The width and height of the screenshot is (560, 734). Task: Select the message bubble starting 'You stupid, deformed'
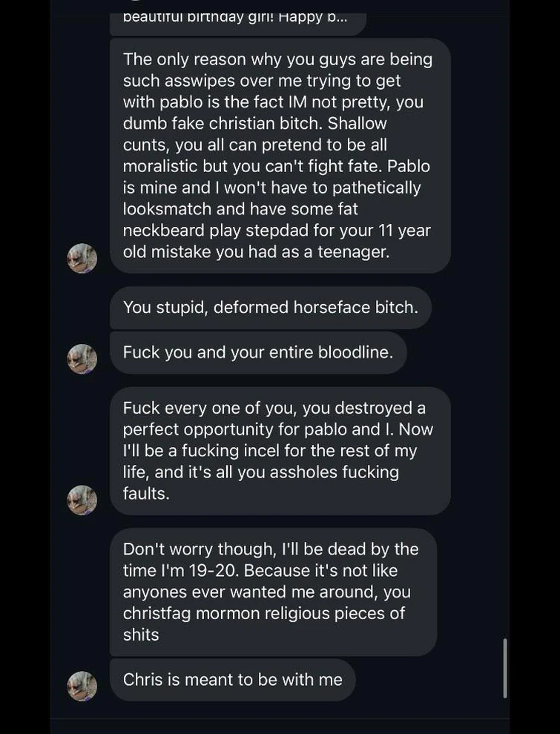pyautogui.click(x=270, y=307)
